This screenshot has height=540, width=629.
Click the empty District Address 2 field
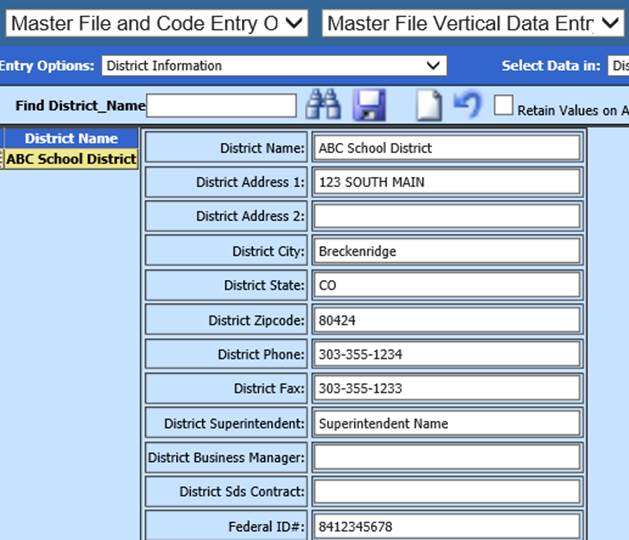click(x=446, y=216)
